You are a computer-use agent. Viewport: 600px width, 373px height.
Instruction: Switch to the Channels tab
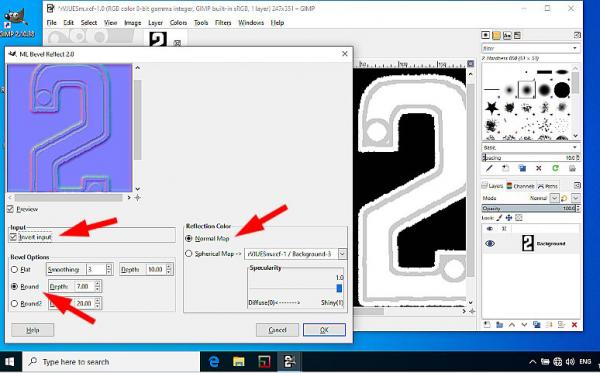pos(520,186)
